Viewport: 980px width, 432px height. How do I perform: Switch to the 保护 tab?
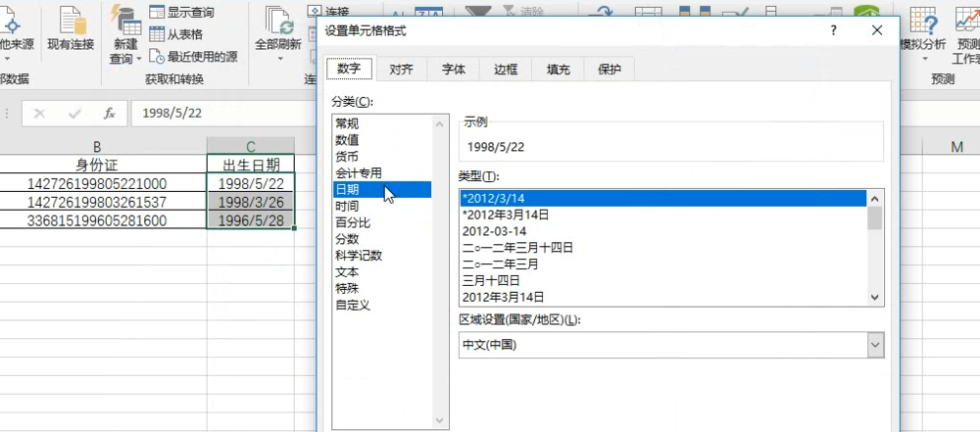609,70
